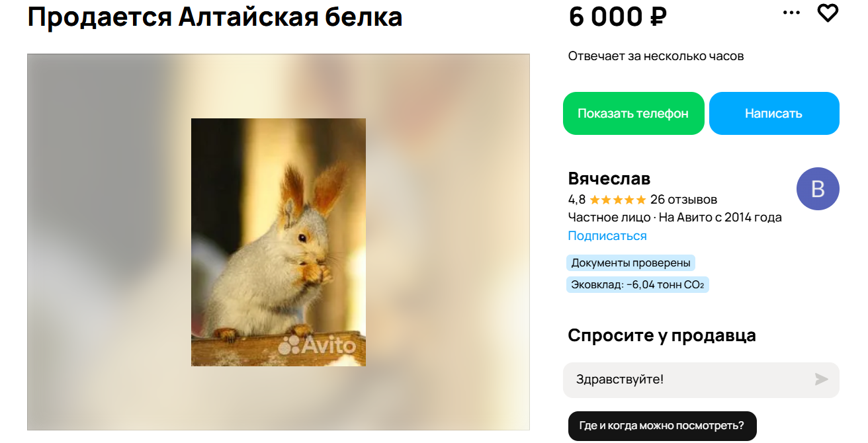Click the seller's star rating icons
This screenshot has height=443, width=868.
pos(617,200)
